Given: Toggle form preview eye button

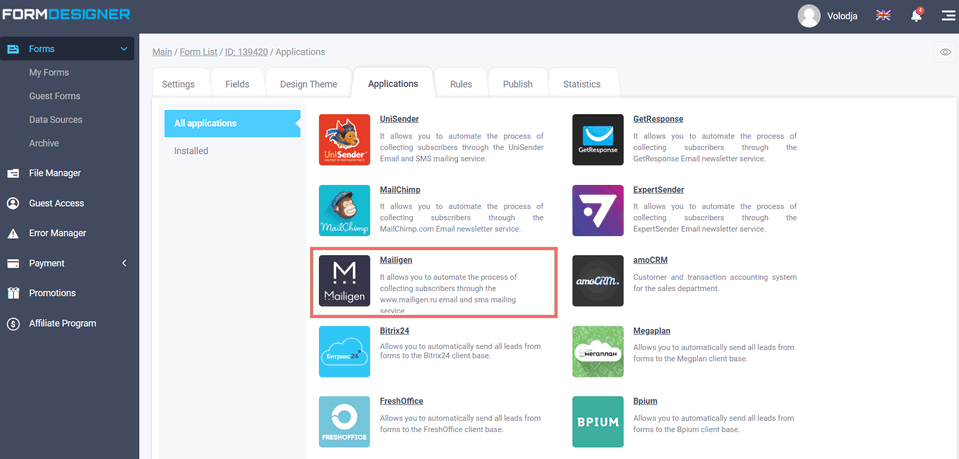Looking at the screenshot, I should [945, 52].
